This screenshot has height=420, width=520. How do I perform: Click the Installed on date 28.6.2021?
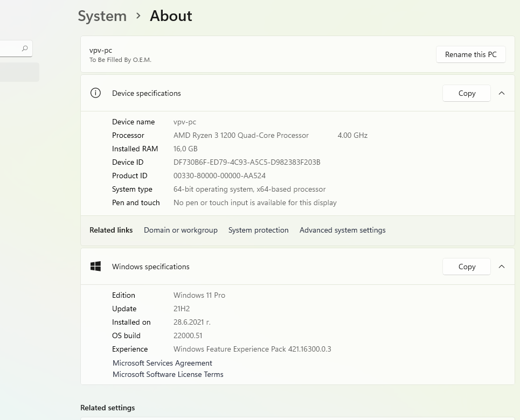coord(192,322)
